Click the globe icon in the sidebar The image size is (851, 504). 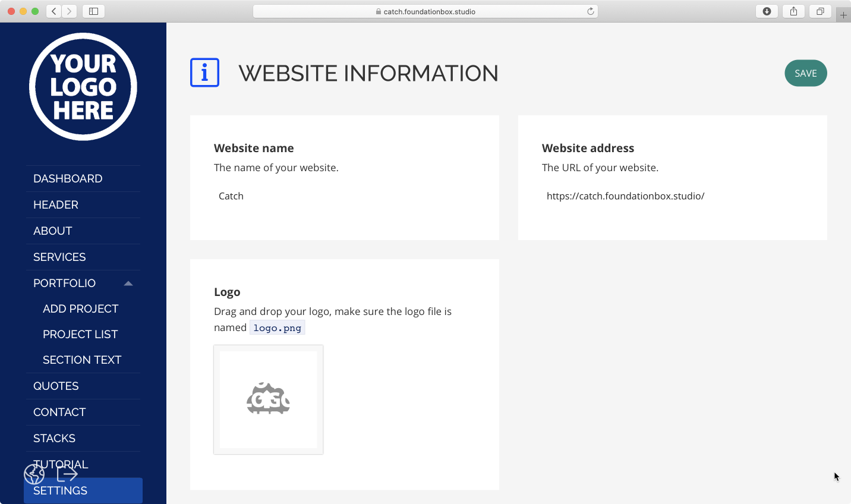tap(34, 474)
